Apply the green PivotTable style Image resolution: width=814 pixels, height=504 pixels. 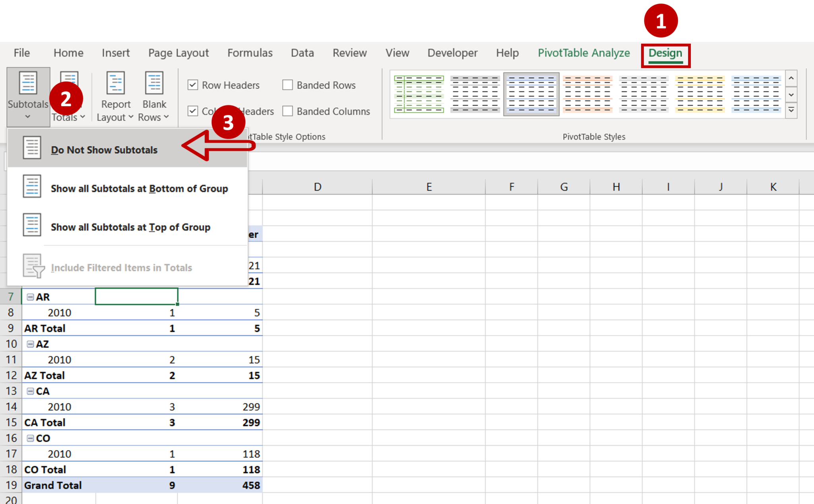point(419,94)
